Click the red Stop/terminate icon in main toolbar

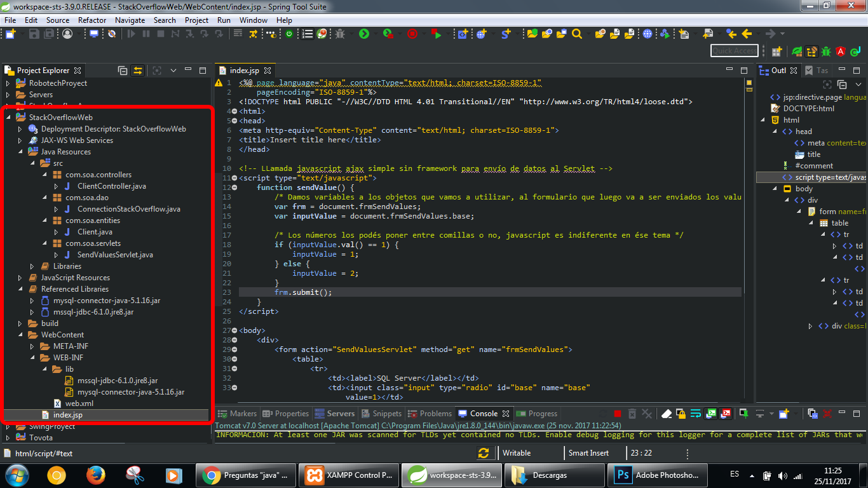click(x=412, y=34)
